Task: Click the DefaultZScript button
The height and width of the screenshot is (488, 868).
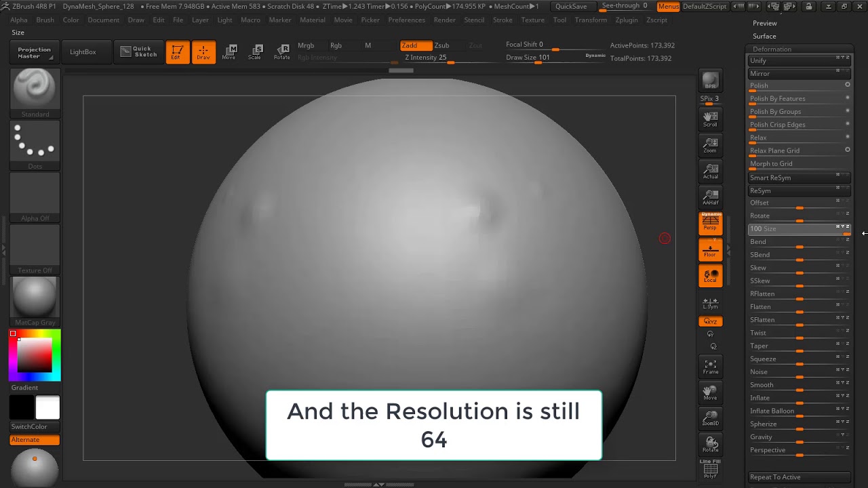Action: pyautogui.click(x=705, y=6)
